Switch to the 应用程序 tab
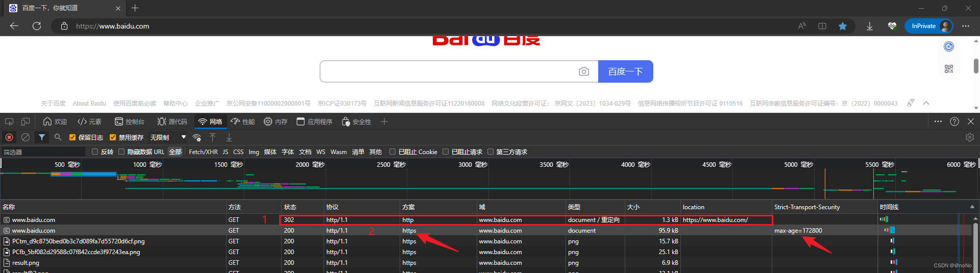This screenshot has width=980, height=273. (x=314, y=121)
